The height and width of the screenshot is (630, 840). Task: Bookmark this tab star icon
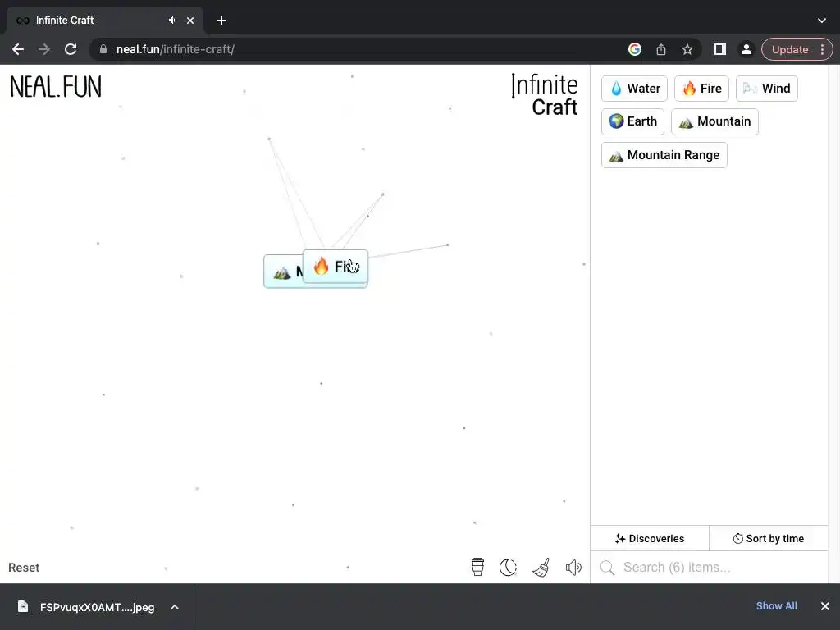click(x=687, y=49)
